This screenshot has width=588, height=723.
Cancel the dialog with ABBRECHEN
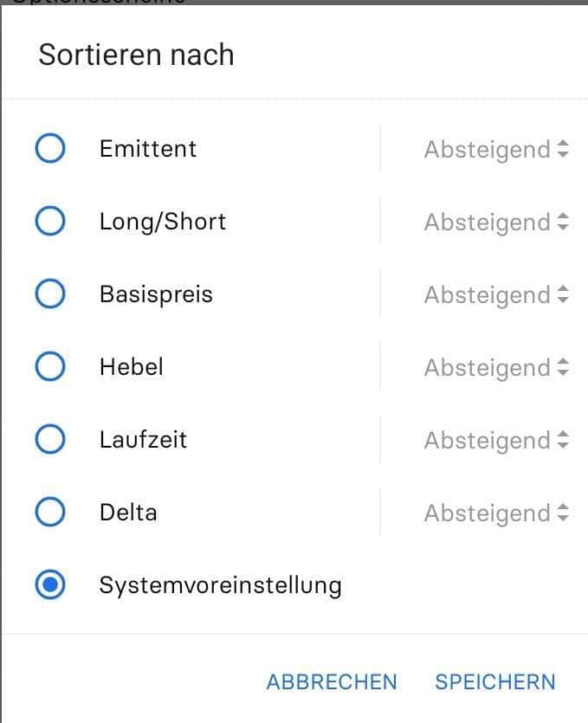coord(331,682)
